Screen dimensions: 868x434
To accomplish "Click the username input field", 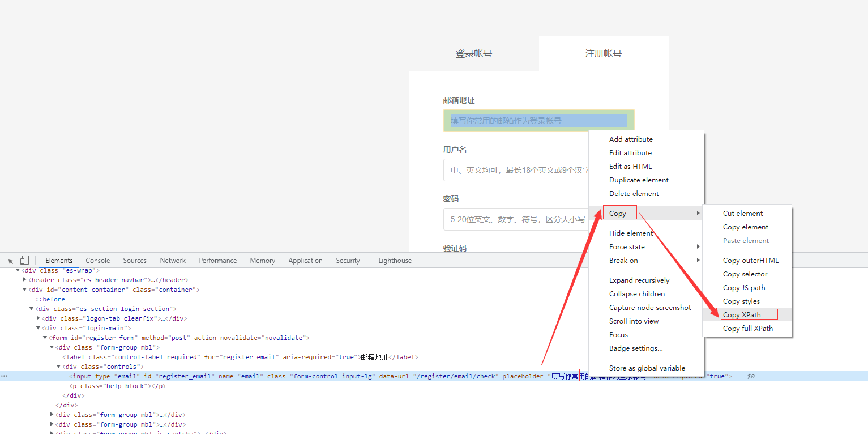I will click(516, 170).
